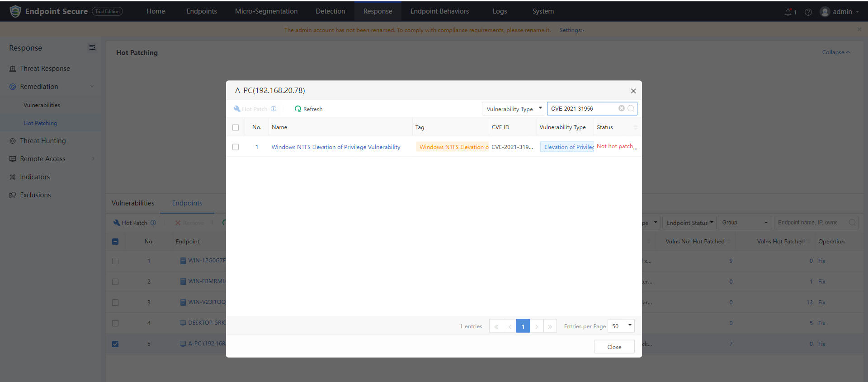Click the Close button in dialog
Image resolution: width=868 pixels, height=382 pixels.
[614, 347]
